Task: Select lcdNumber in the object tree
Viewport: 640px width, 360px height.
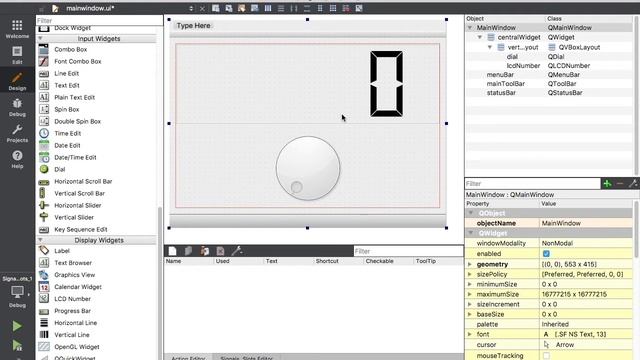Action: pos(523,66)
